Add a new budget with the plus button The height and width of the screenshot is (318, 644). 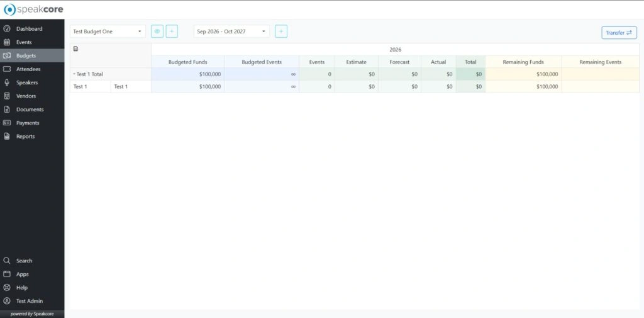point(172,31)
